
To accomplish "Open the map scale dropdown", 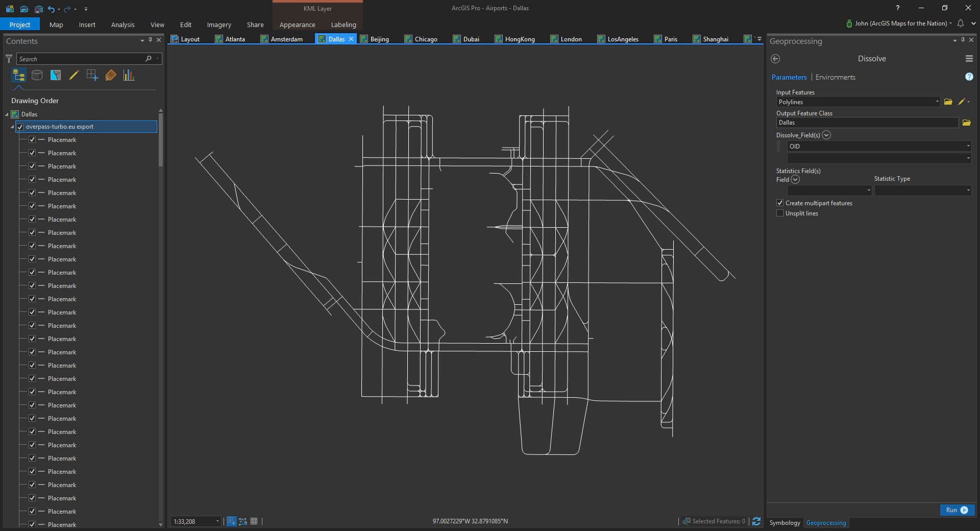I will click(217, 521).
